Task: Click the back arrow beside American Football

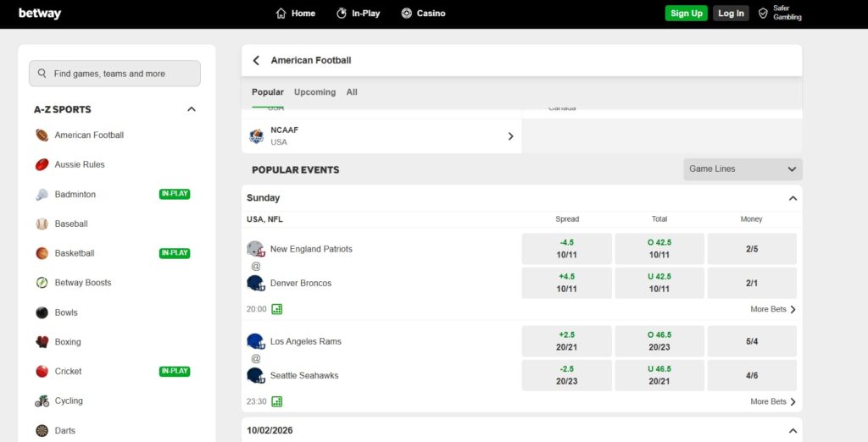Action: pos(256,60)
